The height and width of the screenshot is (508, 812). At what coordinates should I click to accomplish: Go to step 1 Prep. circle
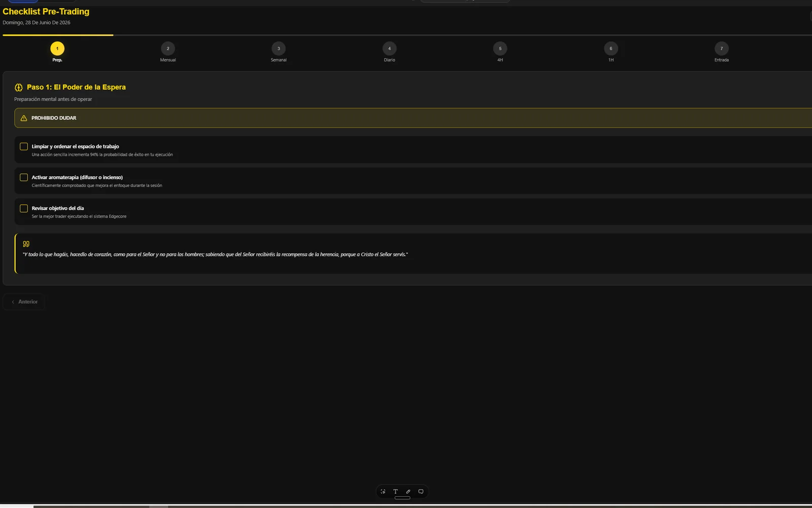click(57, 49)
